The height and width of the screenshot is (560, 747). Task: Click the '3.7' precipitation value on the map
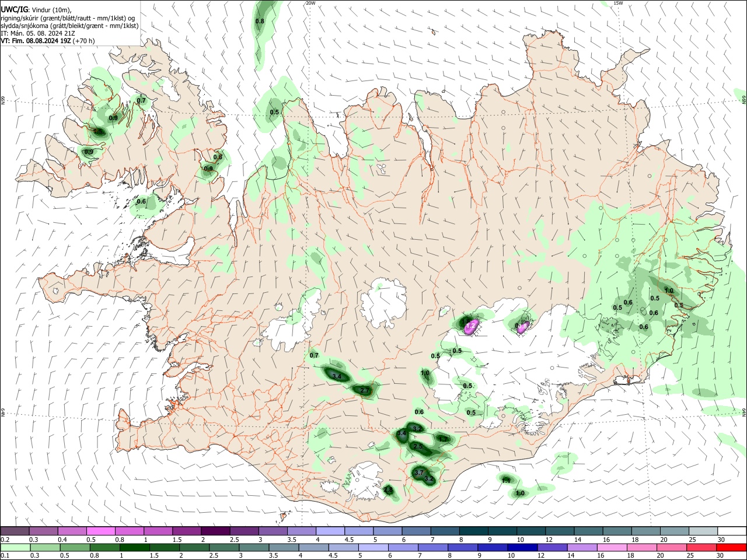419,473
